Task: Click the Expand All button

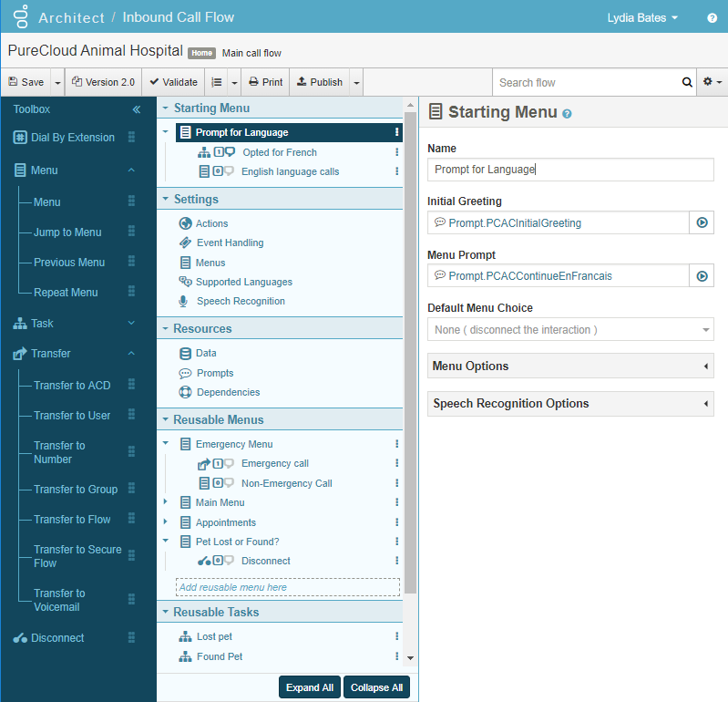Action: [309, 687]
